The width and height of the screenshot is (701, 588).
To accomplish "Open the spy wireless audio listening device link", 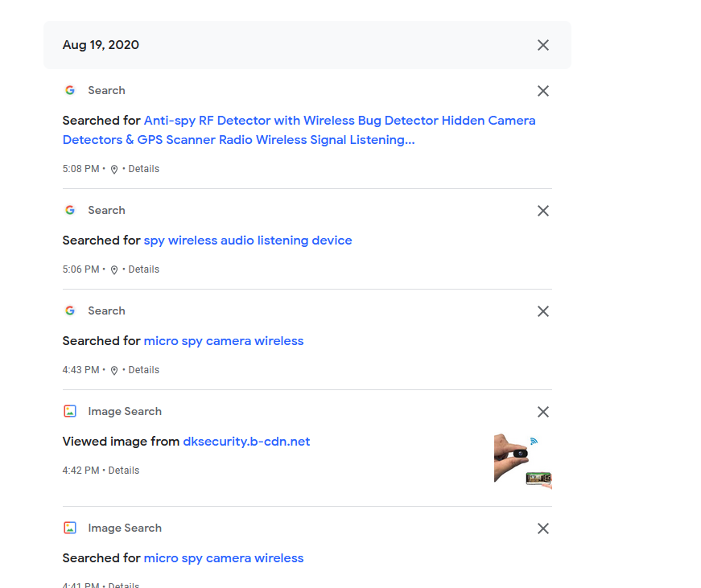I will [x=248, y=241].
